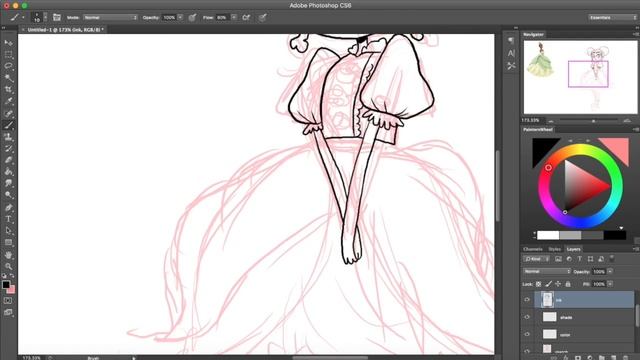Select the Pen tool

coord(8,208)
